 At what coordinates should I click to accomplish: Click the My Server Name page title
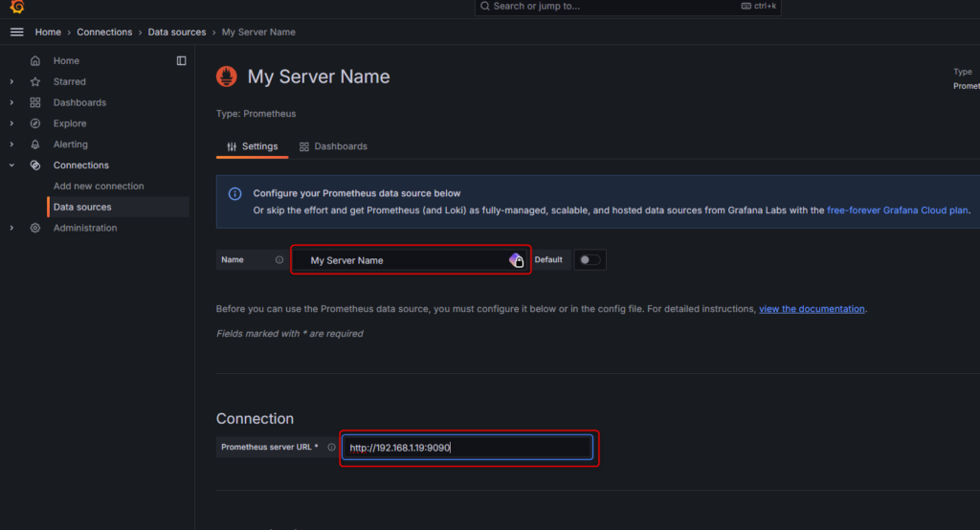(318, 77)
